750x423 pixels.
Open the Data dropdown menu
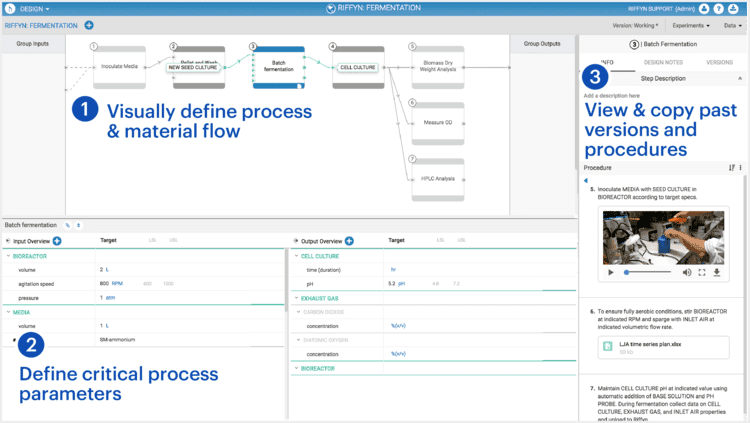tap(733, 25)
